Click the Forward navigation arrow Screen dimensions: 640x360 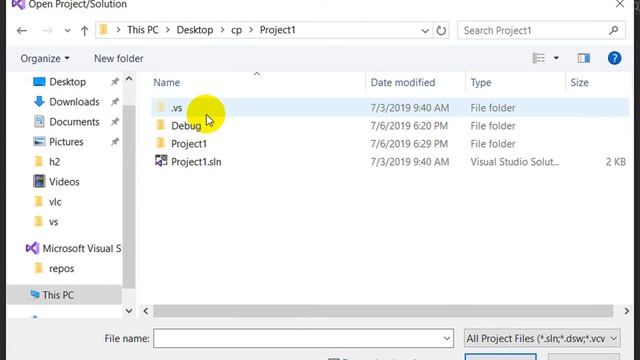[47, 31]
